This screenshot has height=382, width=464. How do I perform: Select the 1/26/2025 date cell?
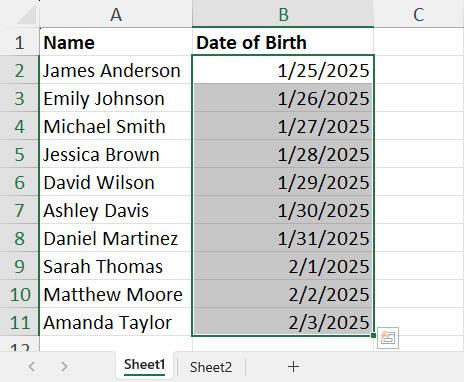283,98
